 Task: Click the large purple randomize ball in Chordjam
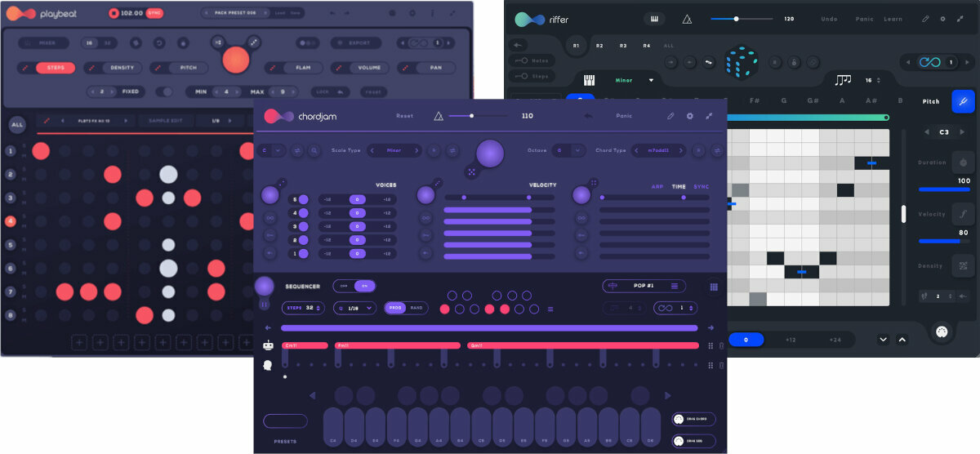[x=490, y=153]
